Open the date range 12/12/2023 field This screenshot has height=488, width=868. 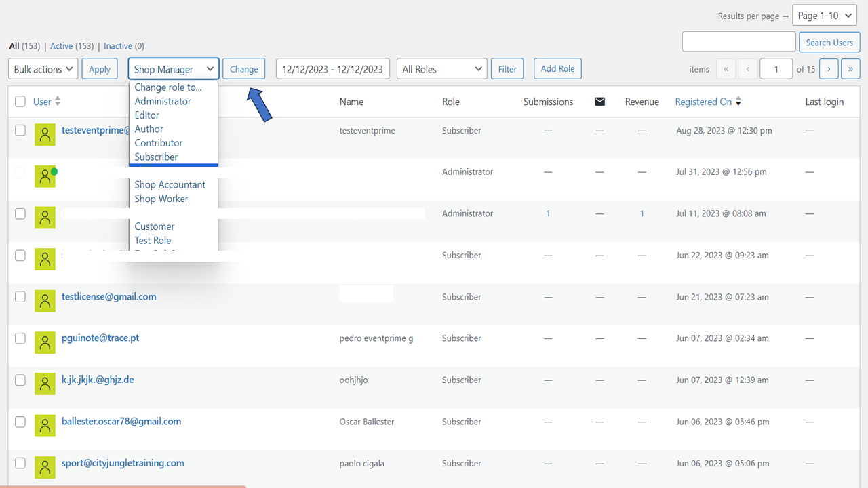(332, 69)
